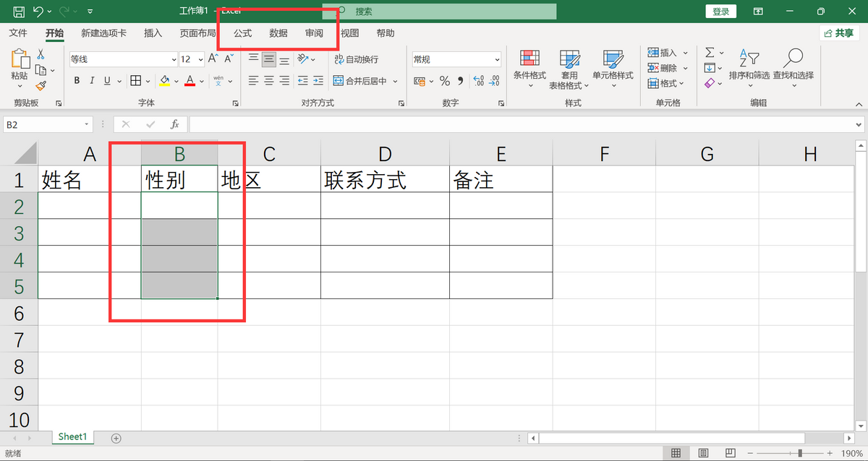
Task: Open 查找和选择 find and select
Action: coord(793,69)
